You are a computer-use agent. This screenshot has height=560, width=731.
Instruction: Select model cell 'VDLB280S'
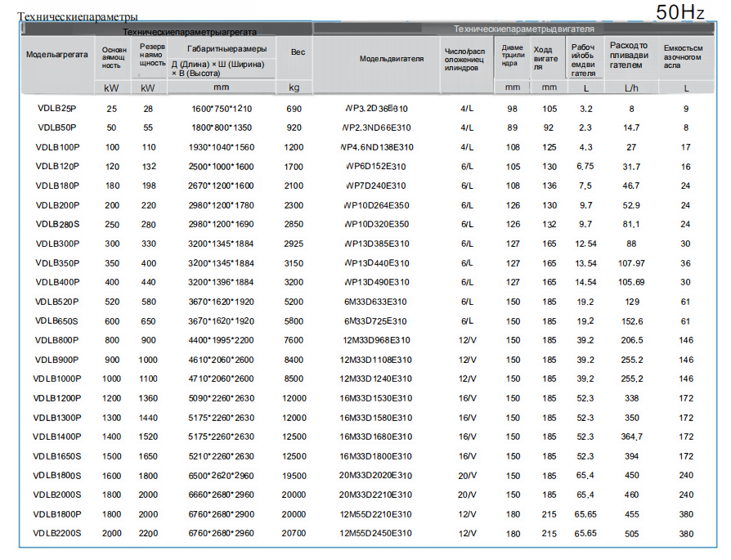coord(57,224)
